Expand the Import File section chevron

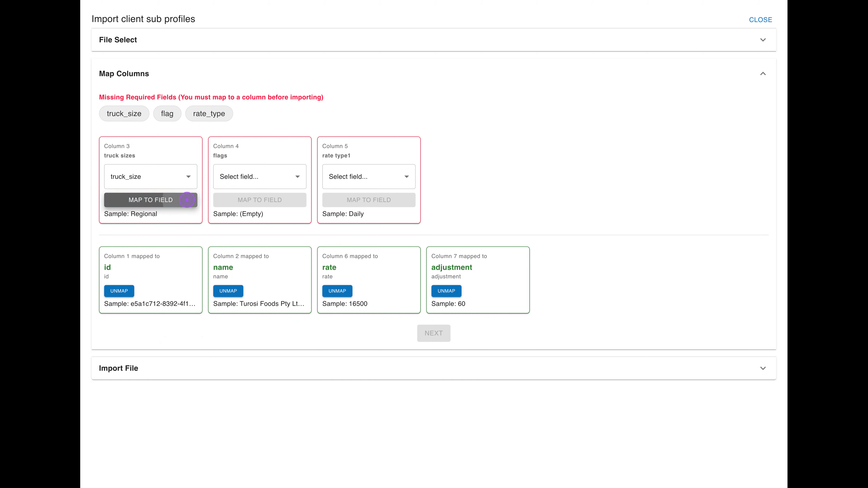point(763,368)
